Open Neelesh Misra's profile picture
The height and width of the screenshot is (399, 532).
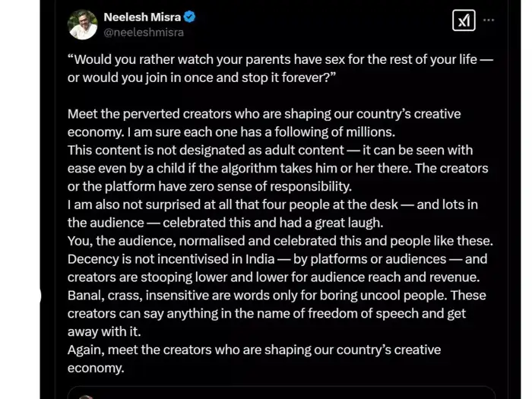point(82,24)
